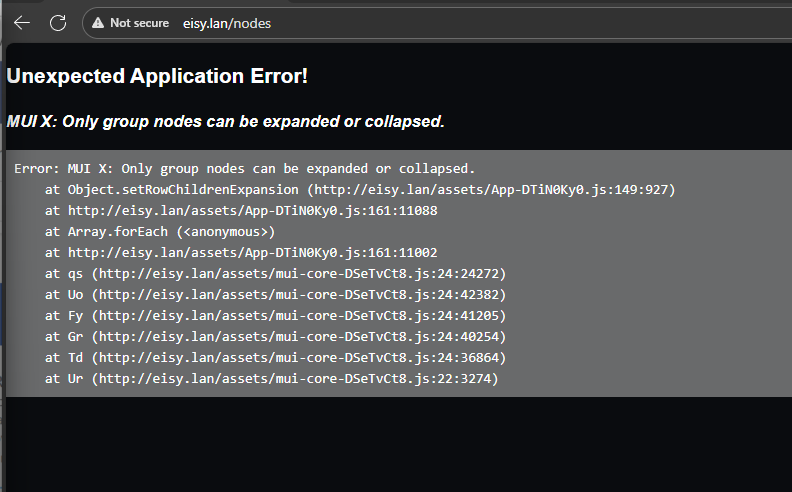Click the 'at Fy' stack trace line
This screenshot has width=792, height=492.
(x=275, y=316)
